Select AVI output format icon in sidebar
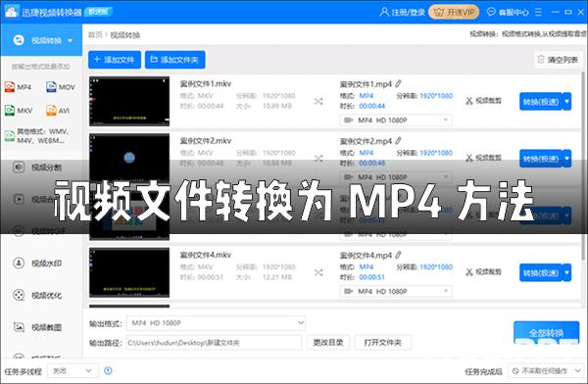This screenshot has width=588, height=384. point(58,111)
